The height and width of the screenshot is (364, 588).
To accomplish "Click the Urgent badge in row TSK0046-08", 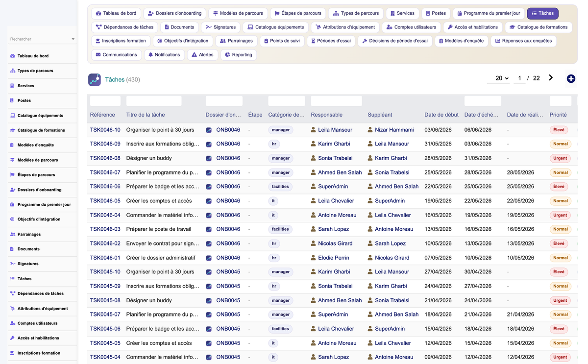I will tap(560, 158).
